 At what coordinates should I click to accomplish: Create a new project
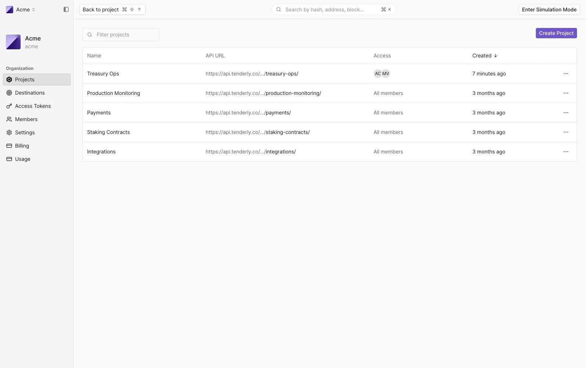(556, 33)
